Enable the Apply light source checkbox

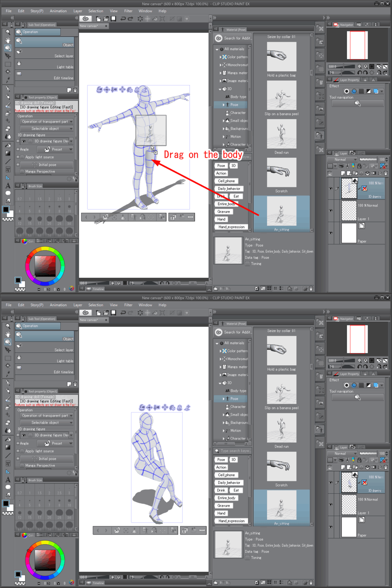coord(22,157)
